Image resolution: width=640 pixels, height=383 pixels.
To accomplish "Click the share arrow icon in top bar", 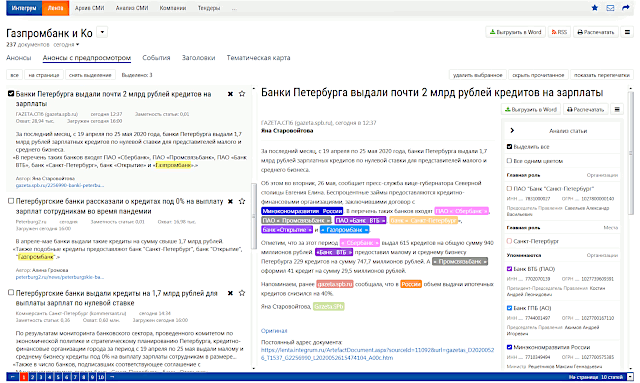I will tap(626, 8).
